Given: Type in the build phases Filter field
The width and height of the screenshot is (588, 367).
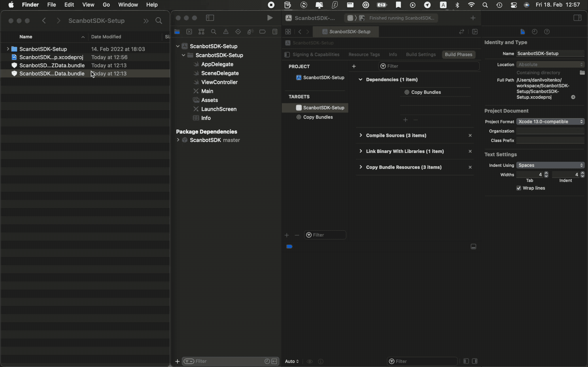Looking at the screenshot, I should 428,66.
